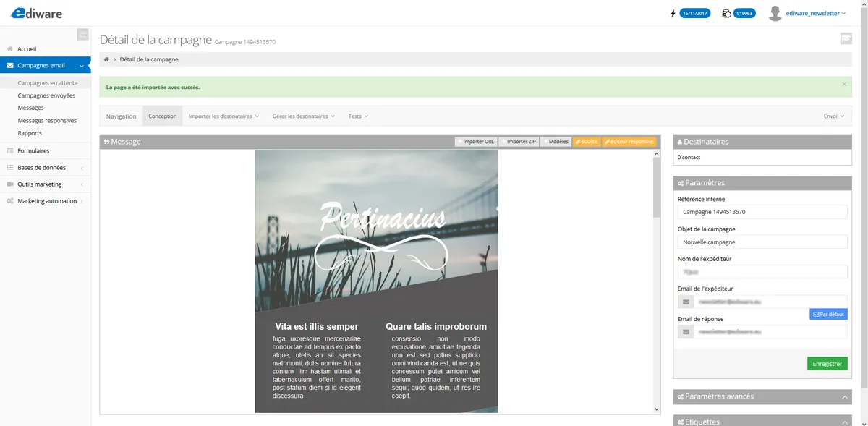
Task: Expand the Outils marketing menu
Action: point(82,184)
